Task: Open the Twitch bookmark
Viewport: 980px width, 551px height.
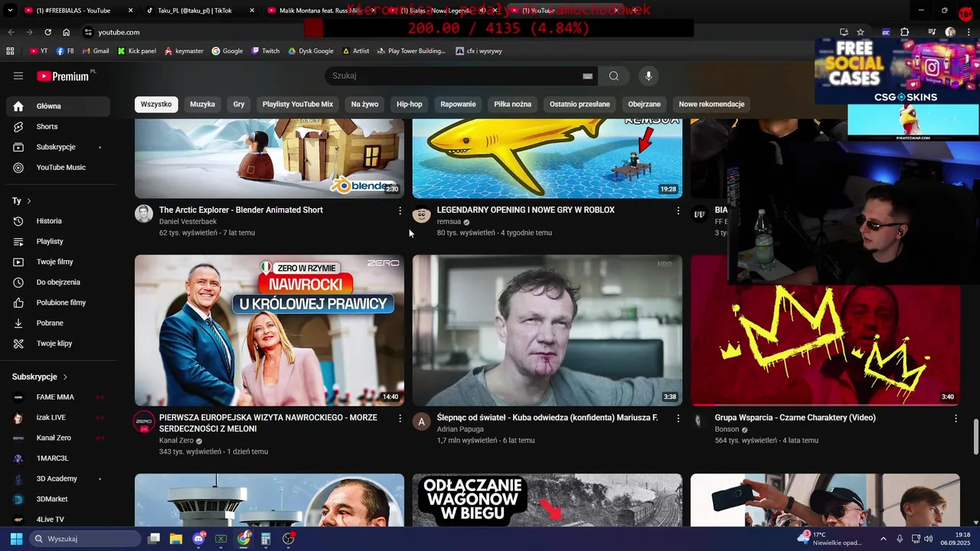Action: [266, 51]
